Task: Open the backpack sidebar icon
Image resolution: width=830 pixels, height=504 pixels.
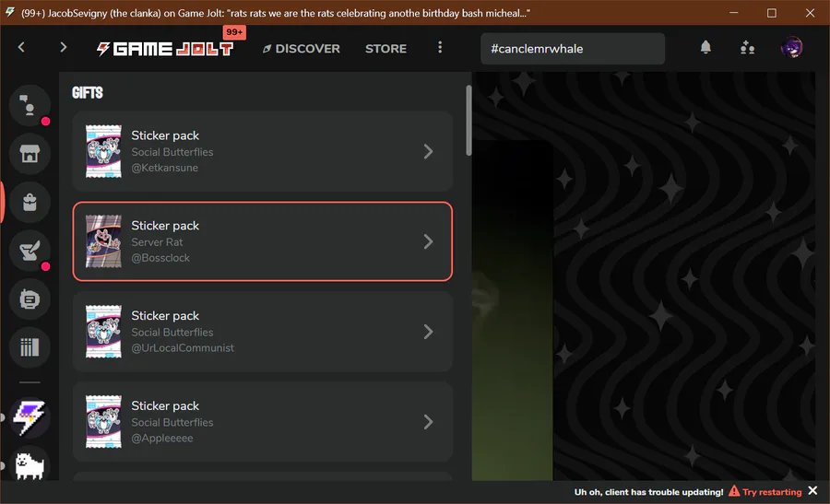Action: [x=30, y=202]
